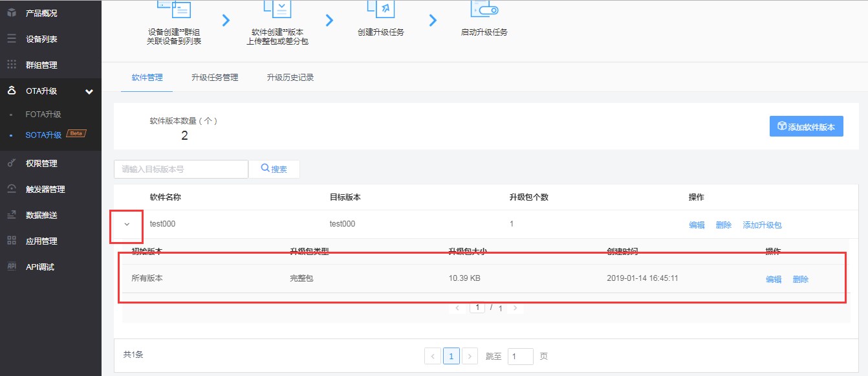The width and height of the screenshot is (868, 376).
Task: Click the 数据推送 icon
Action: pos(12,215)
